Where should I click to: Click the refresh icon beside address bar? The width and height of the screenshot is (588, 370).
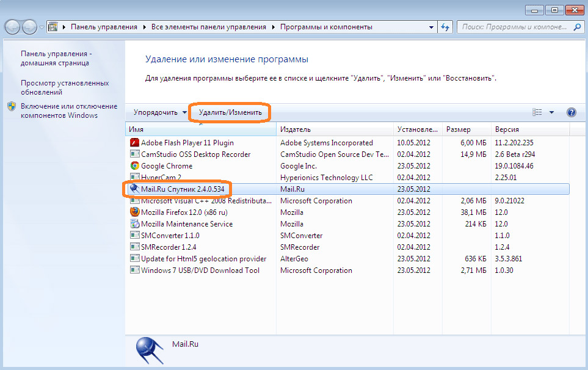tap(445, 27)
